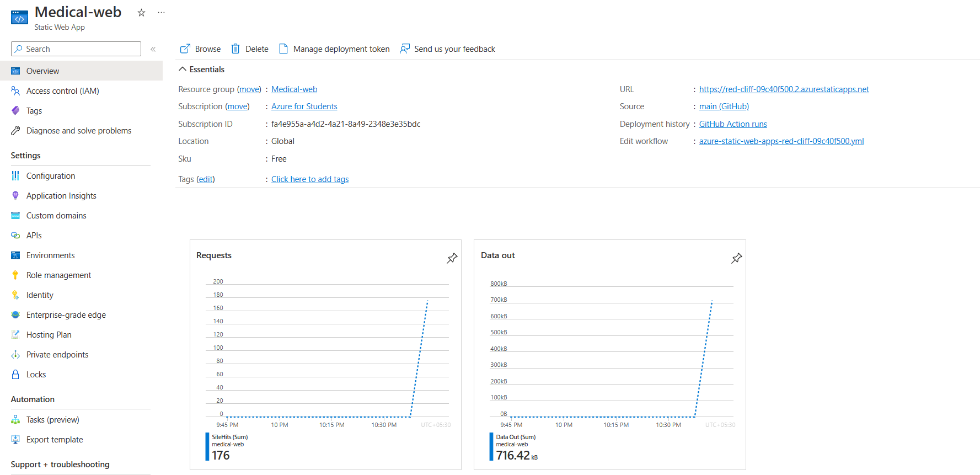The height and width of the screenshot is (475, 980).
Task: Open GitHub Action runs link
Action: click(733, 124)
